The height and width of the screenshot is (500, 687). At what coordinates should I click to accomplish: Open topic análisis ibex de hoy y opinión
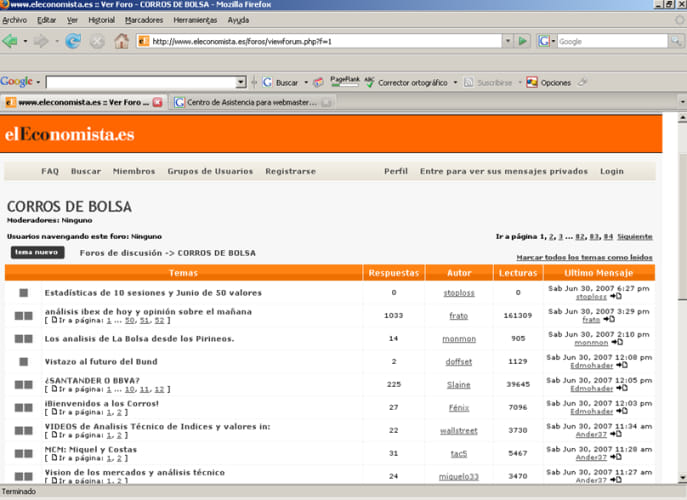148,312
